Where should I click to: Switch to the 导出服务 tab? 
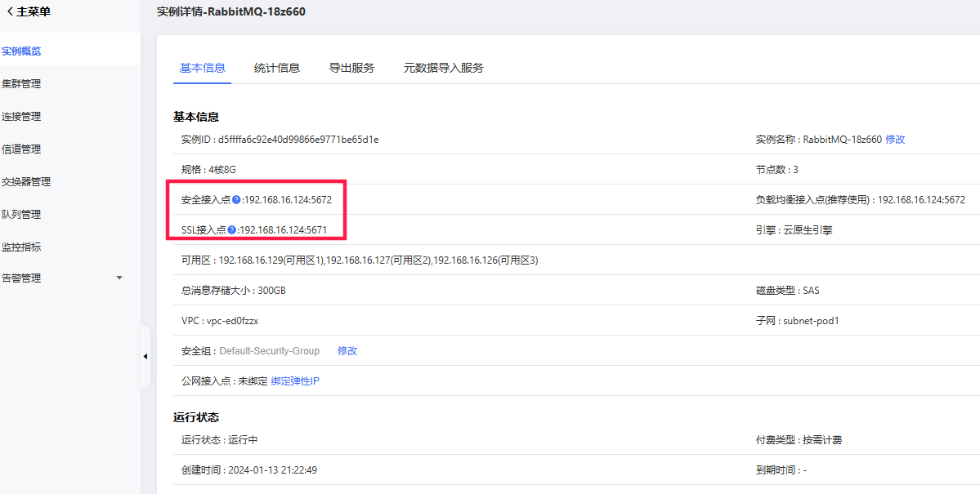pos(352,68)
